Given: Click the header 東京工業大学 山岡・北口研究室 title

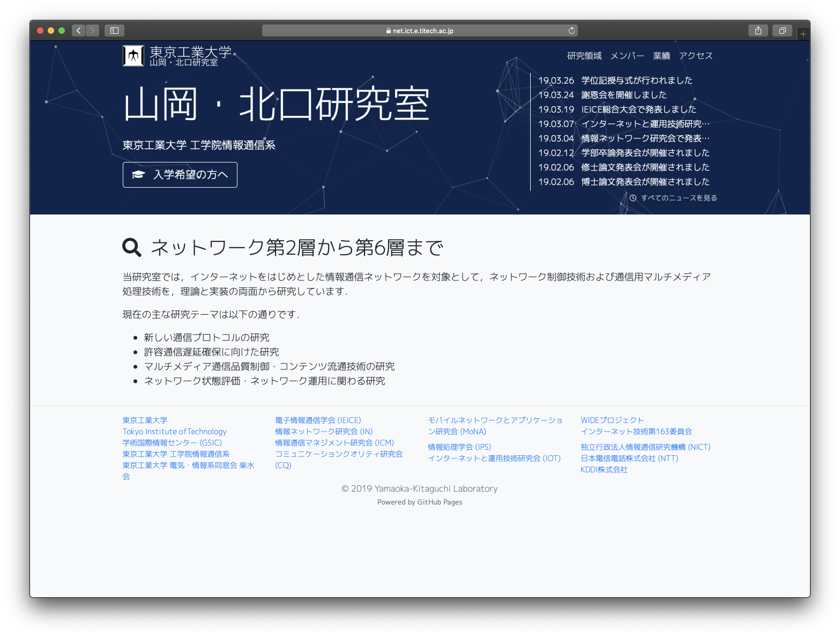Looking at the screenshot, I should 190,56.
